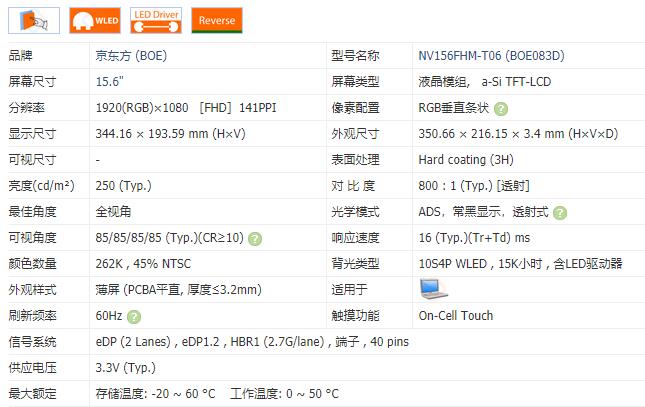
Task: Click the 表面处理 label
Action: point(355,160)
